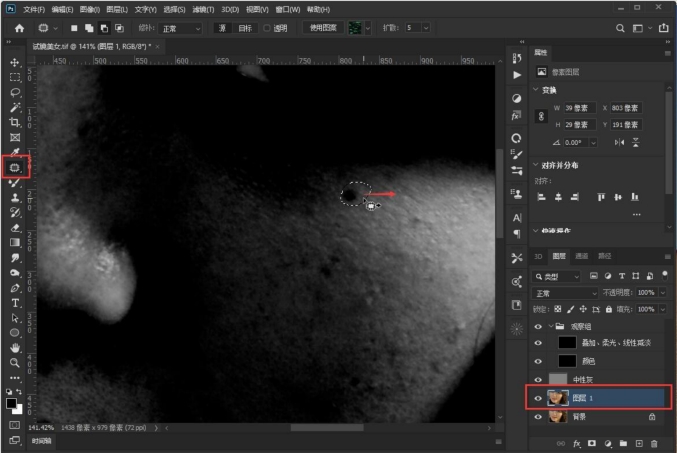The width and height of the screenshot is (677, 453).
Task: Select the Gradient tool
Action: pos(15,242)
